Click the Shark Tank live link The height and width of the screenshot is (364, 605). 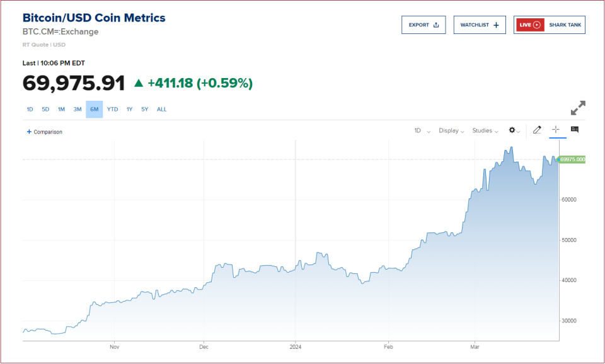564,25
